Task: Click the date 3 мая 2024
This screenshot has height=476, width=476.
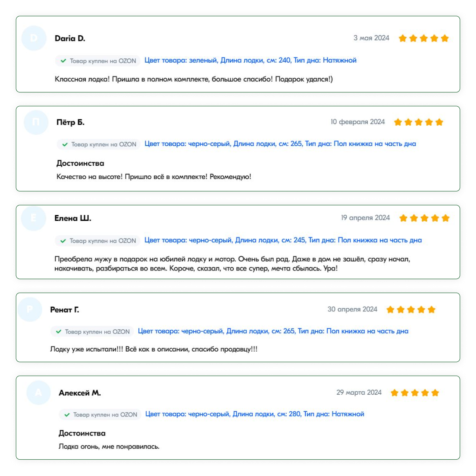Action: click(x=371, y=38)
